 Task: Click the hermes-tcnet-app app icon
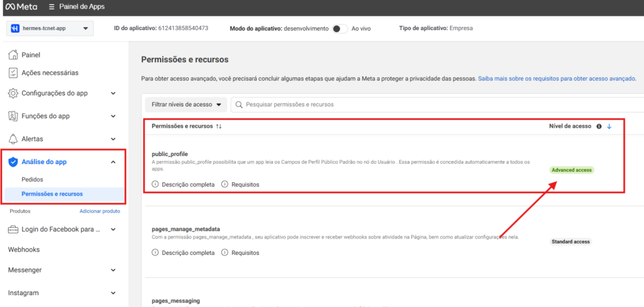[15, 28]
